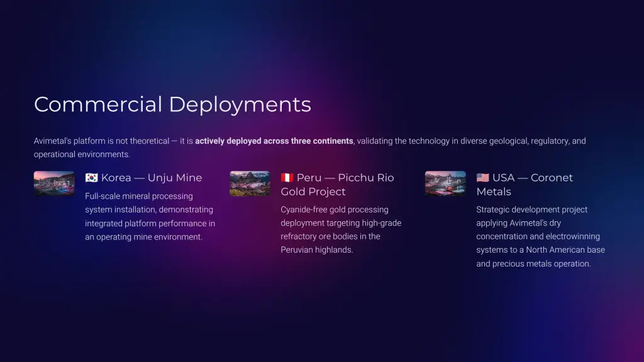Click the "Cyanide-free gold processing" description line
This screenshot has height=362, width=644.
[x=335, y=210]
